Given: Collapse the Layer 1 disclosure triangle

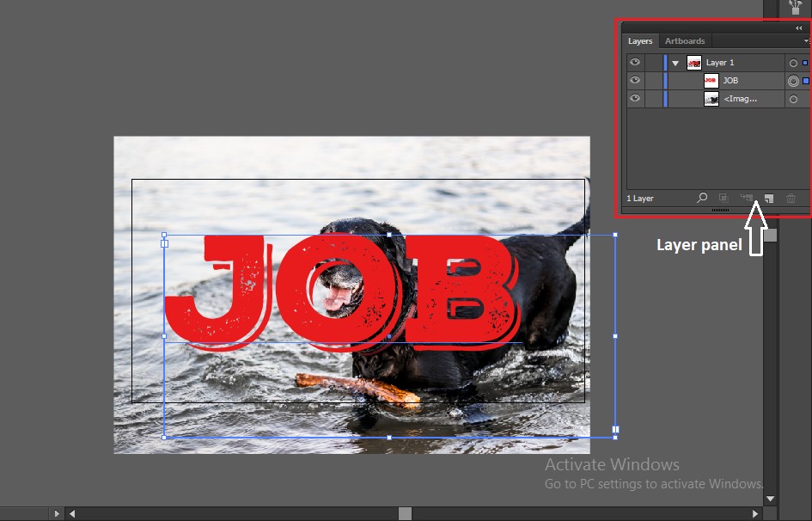Looking at the screenshot, I should (x=675, y=62).
